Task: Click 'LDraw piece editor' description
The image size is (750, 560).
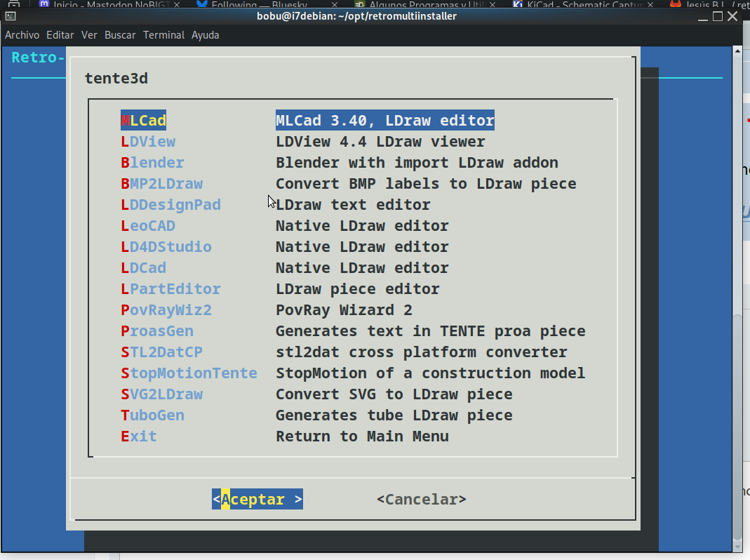Action: tap(357, 289)
